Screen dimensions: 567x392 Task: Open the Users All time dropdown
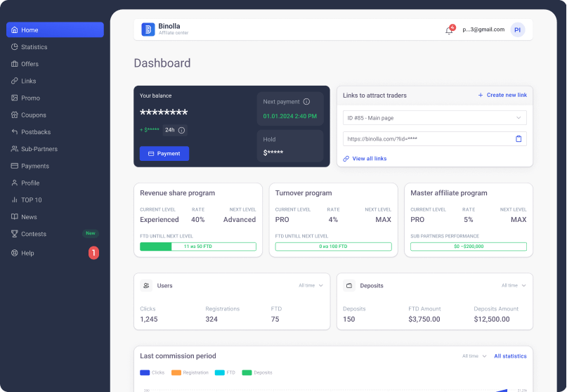[311, 285]
